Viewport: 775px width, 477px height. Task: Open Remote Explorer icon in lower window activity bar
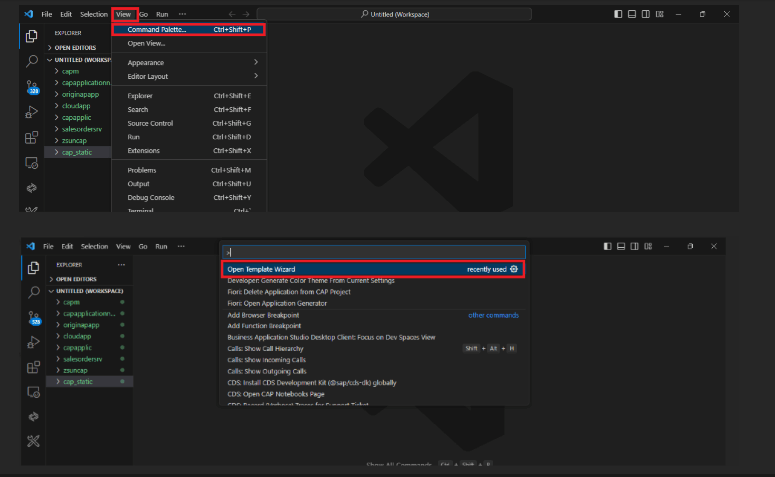34,392
